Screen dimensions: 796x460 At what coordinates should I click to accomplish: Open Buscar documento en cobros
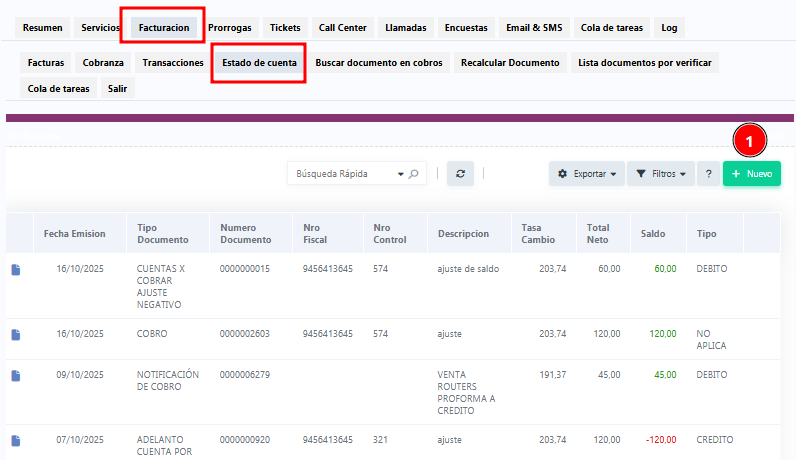click(x=379, y=62)
